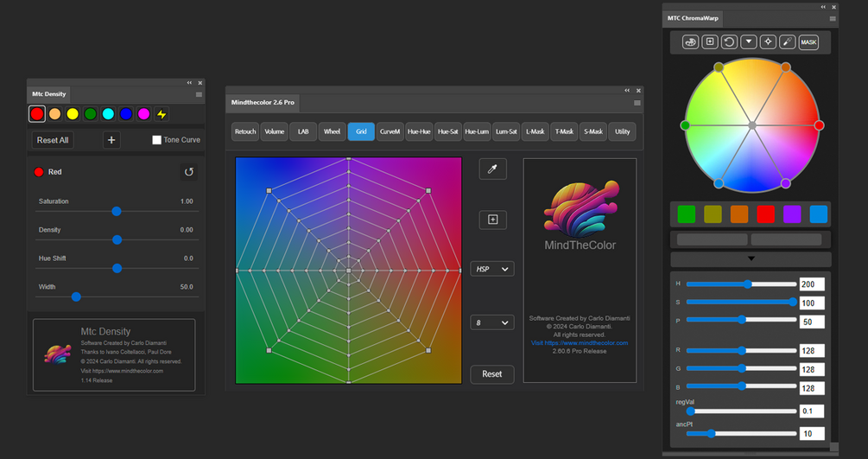Switch to the T-Mask tab
The image size is (868, 459).
click(x=564, y=131)
